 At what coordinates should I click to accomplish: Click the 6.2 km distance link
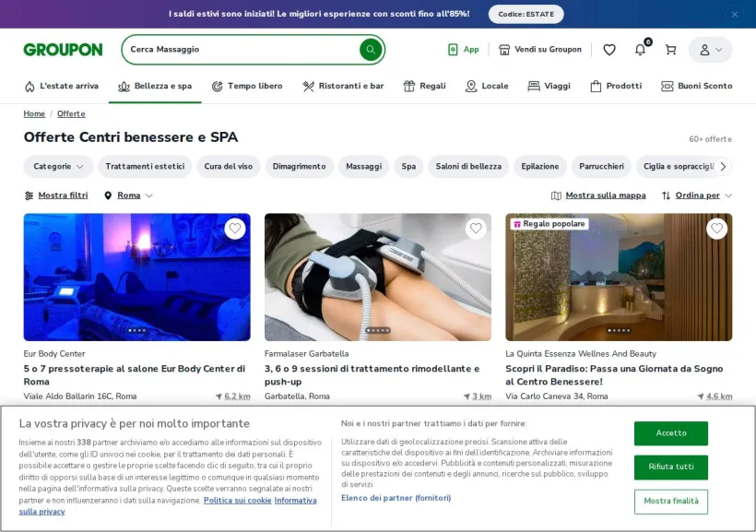click(237, 396)
